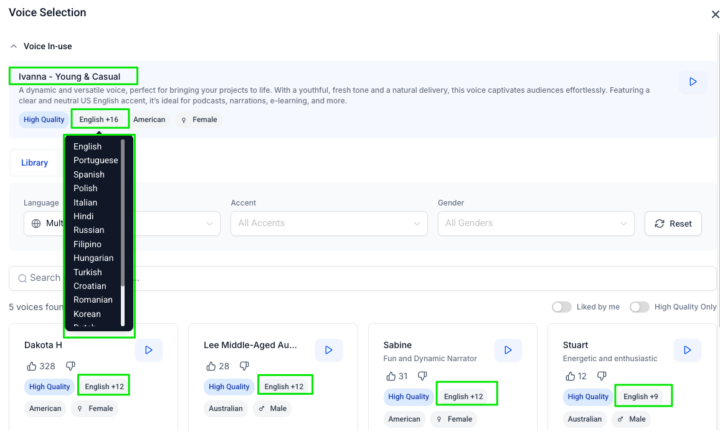Collapse the Voice In-use section
This screenshot has height=439, width=720.
[x=14, y=46]
